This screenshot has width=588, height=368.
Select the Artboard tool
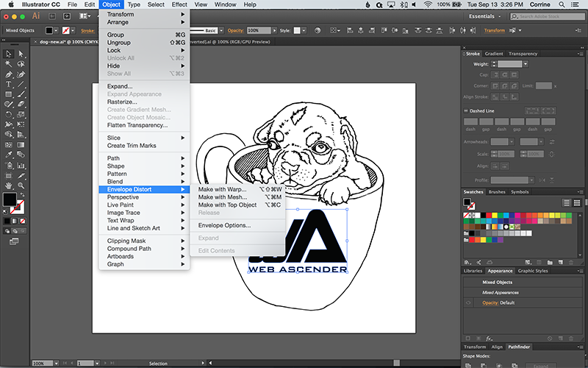(x=8, y=175)
